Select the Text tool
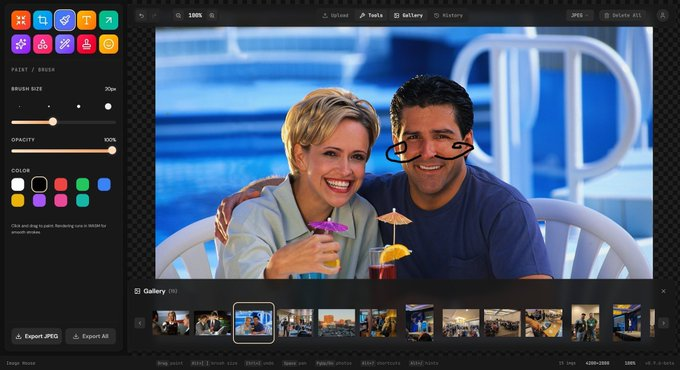 coord(86,20)
